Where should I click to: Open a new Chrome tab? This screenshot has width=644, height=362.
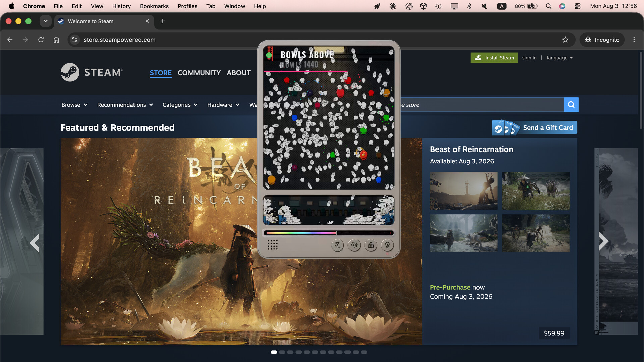point(163,21)
